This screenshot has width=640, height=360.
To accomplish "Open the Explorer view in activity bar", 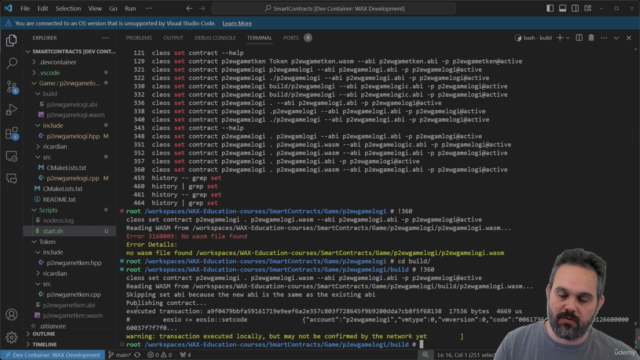I will point(11,40).
